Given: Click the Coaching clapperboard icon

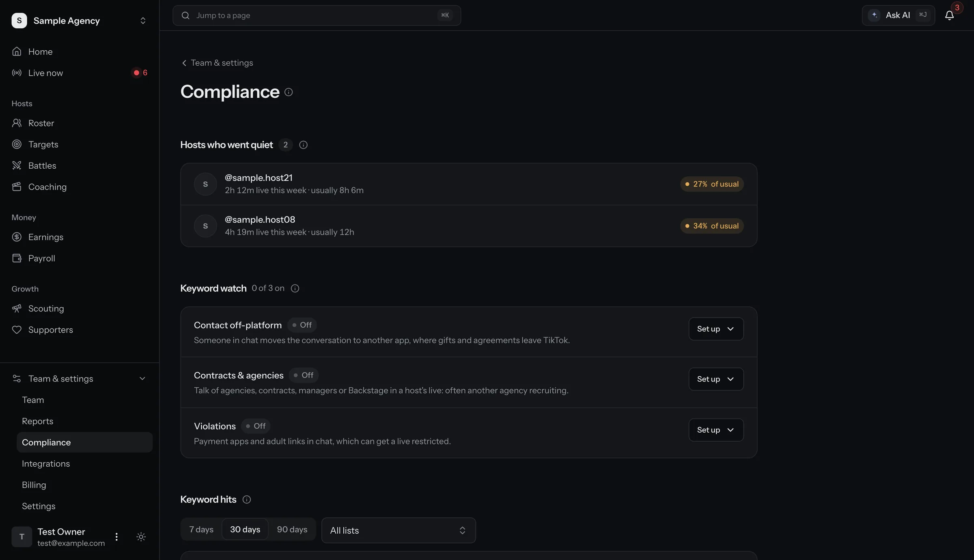Looking at the screenshot, I should click(17, 187).
